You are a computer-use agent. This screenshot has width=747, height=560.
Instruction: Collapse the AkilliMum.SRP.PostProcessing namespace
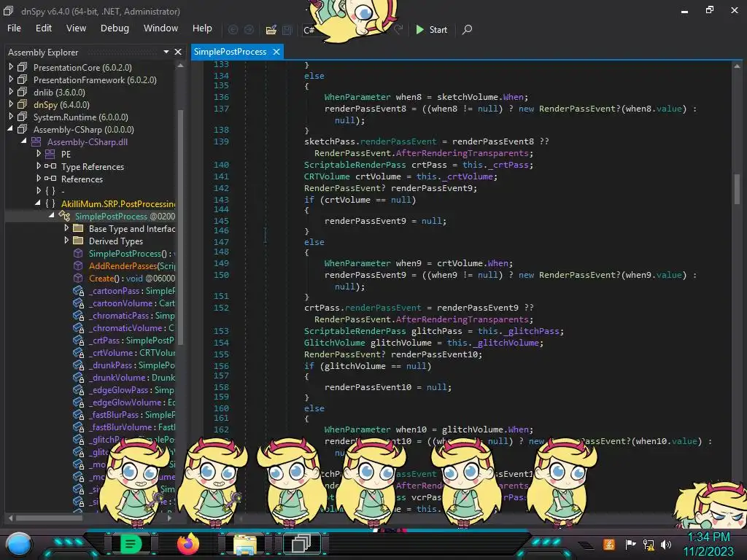pyautogui.click(x=38, y=203)
